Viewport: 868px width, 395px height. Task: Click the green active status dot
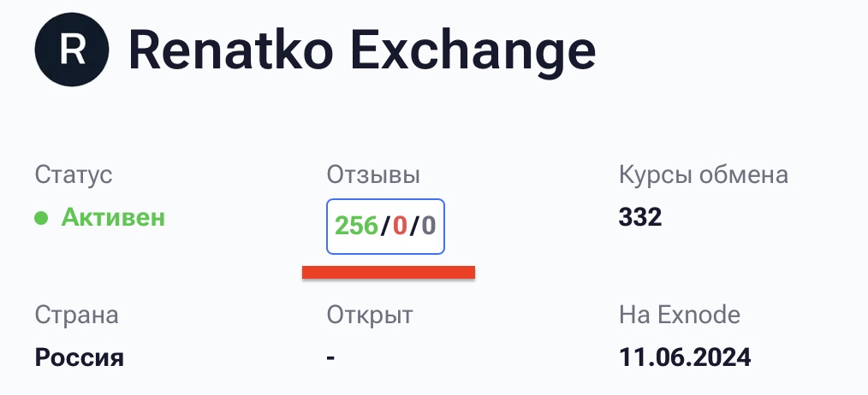(41, 218)
